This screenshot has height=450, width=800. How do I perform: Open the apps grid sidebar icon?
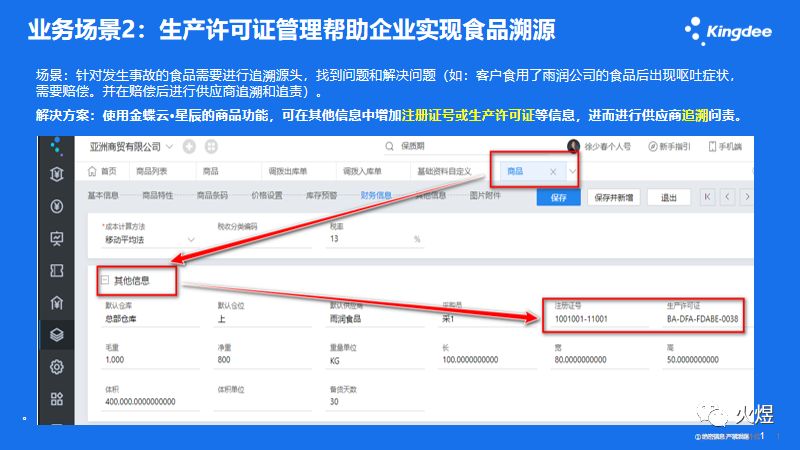pos(57,399)
